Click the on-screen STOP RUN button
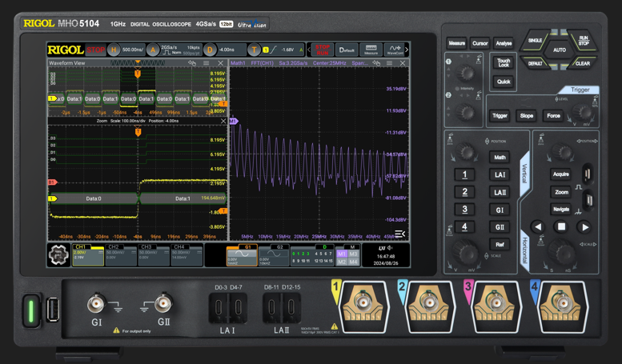 click(322, 50)
